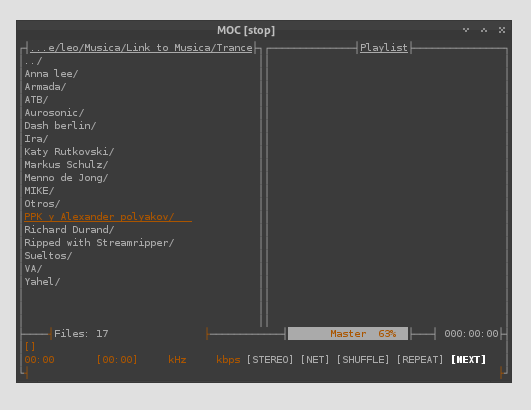The image size is (531, 410).
Task: Select the Markus Schulz directory
Action: [x=66, y=165]
